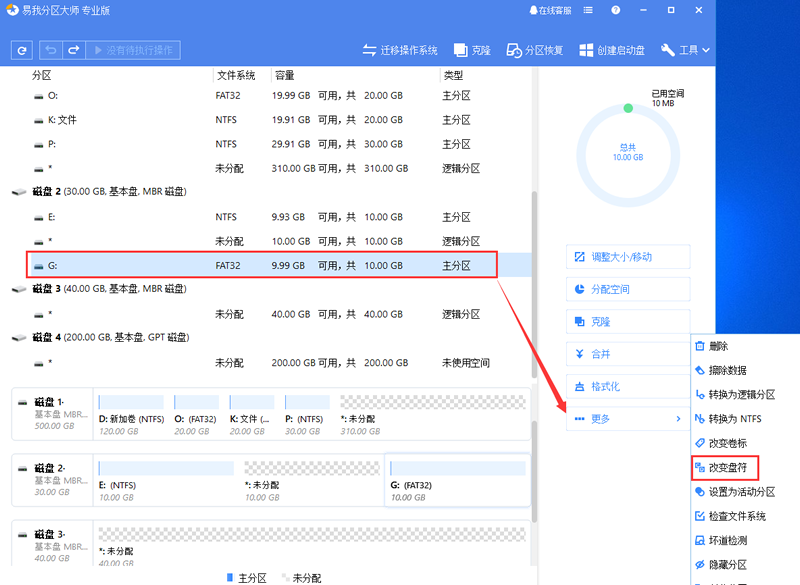Image resolution: width=800 pixels, height=585 pixels.
Task: Expand the 工具 (tools) dropdown
Action: pyautogui.click(x=688, y=50)
